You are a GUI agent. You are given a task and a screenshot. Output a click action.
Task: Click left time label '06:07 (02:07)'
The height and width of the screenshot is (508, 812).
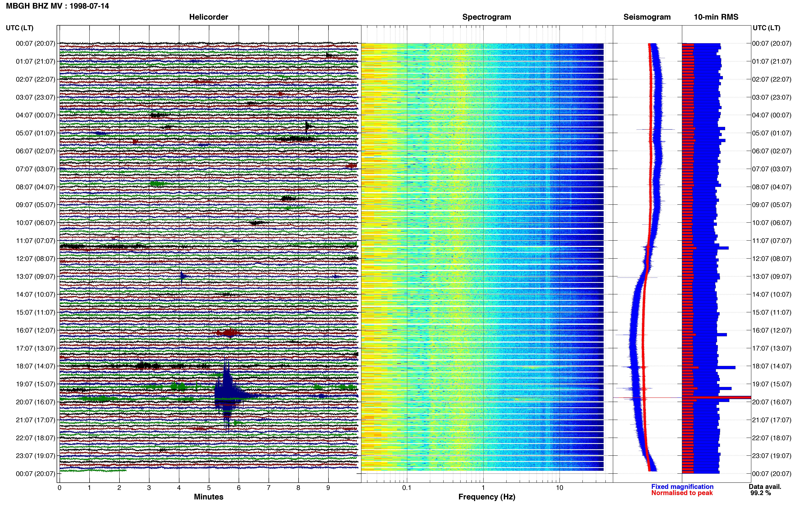tap(35, 151)
